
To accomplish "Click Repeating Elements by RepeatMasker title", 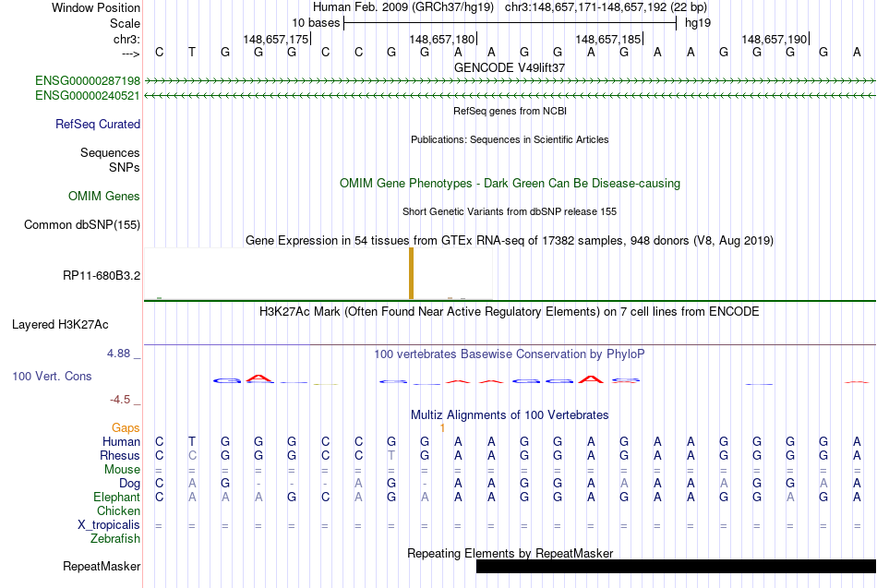I will [510, 554].
